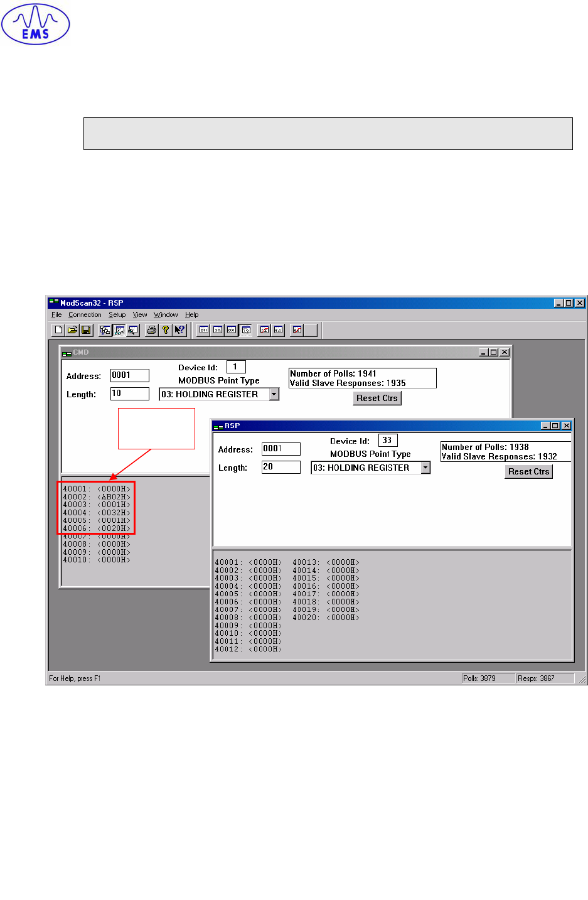Open the File menu

pos(56,314)
